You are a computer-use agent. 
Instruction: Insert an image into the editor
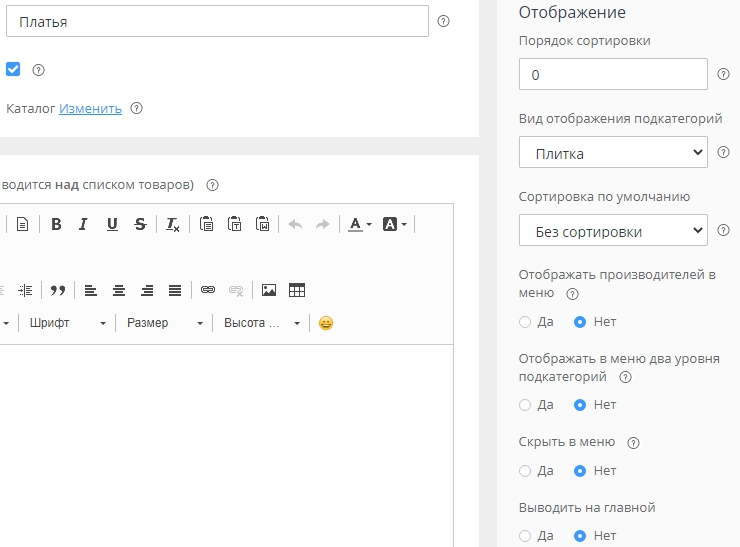(x=268, y=290)
